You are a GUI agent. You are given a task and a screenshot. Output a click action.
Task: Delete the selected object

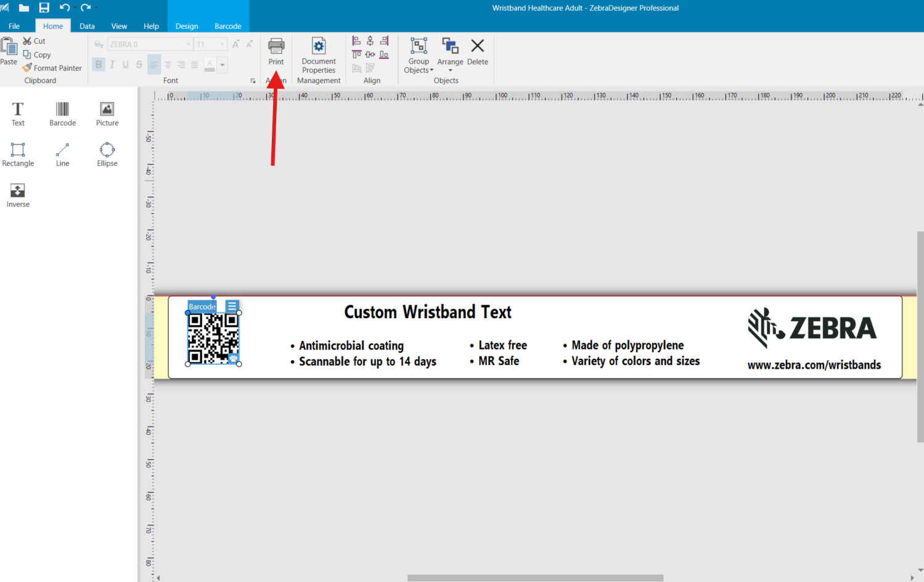477,52
